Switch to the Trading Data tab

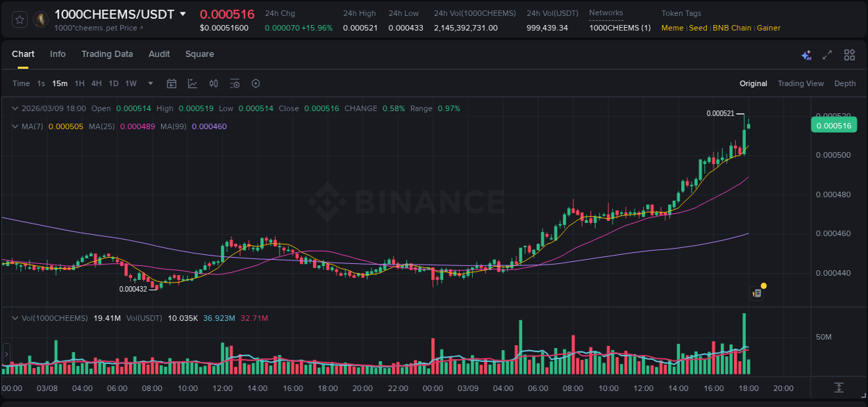pyautogui.click(x=107, y=54)
